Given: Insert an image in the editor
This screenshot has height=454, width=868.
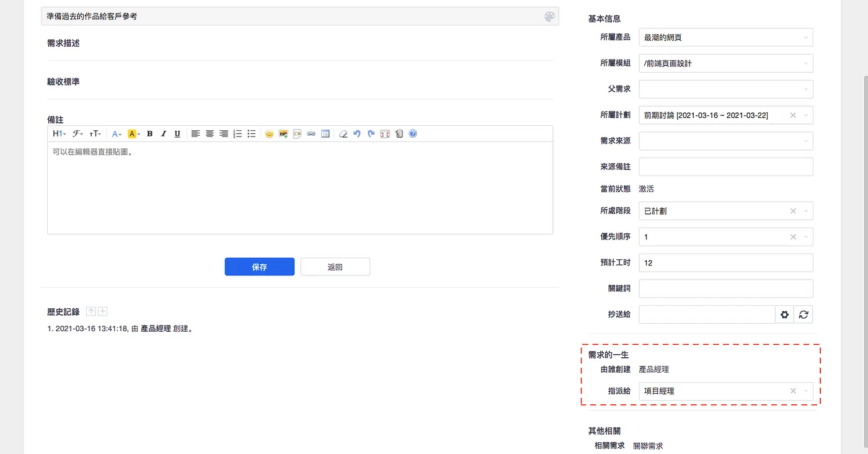Looking at the screenshot, I should (x=283, y=133).
